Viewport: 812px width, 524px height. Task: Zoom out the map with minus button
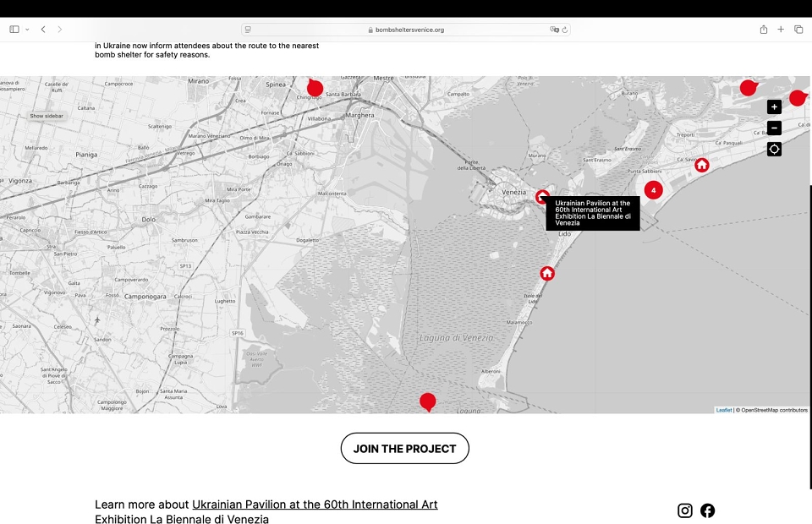tap(774, 128)
